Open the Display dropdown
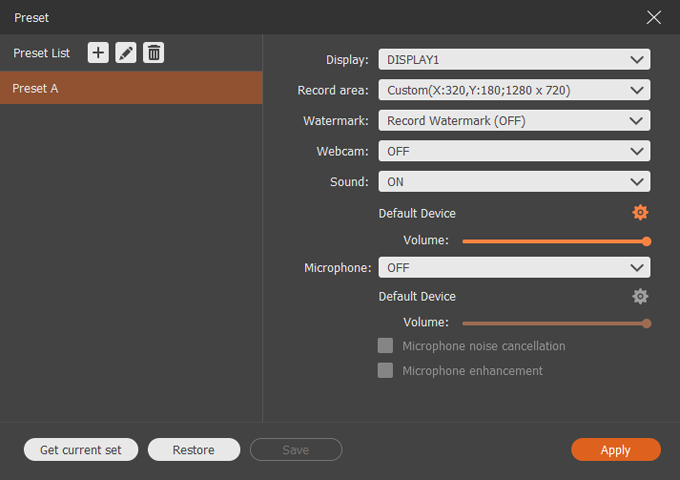 pyautogui.click(x=514, y=60)
